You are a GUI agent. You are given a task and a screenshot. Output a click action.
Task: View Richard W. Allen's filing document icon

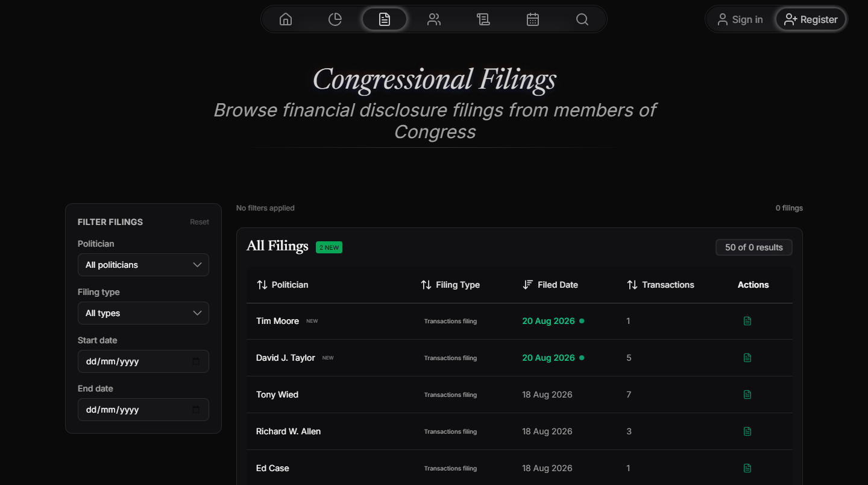pyautogui.click(x=747, y=431)
